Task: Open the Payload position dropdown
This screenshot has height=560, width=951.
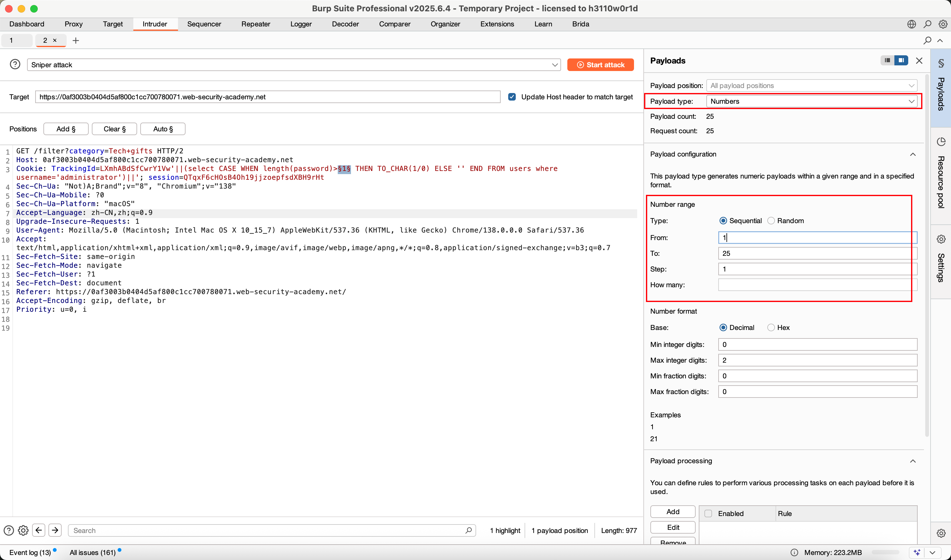Action: pyautogui.click(x=812, y=86)
